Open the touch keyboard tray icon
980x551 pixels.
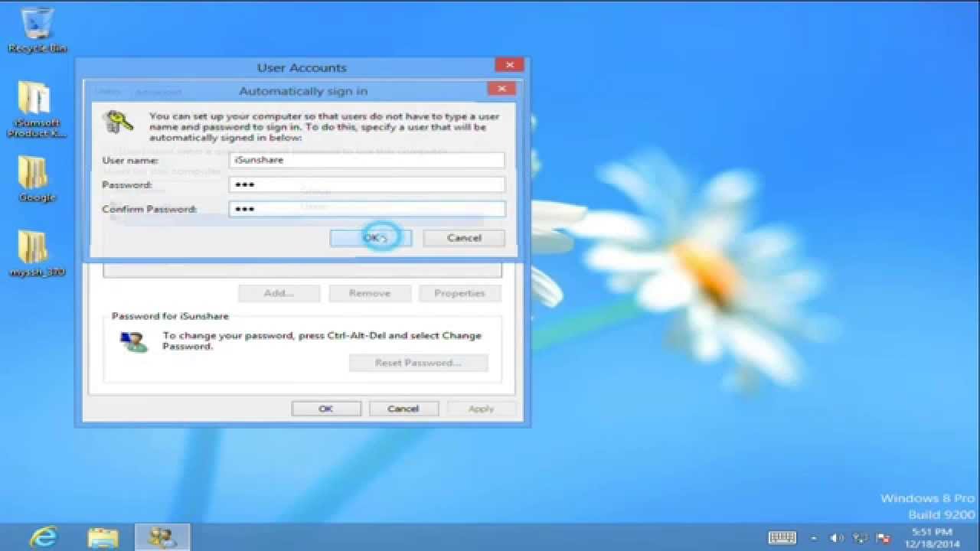pos(782,538)
